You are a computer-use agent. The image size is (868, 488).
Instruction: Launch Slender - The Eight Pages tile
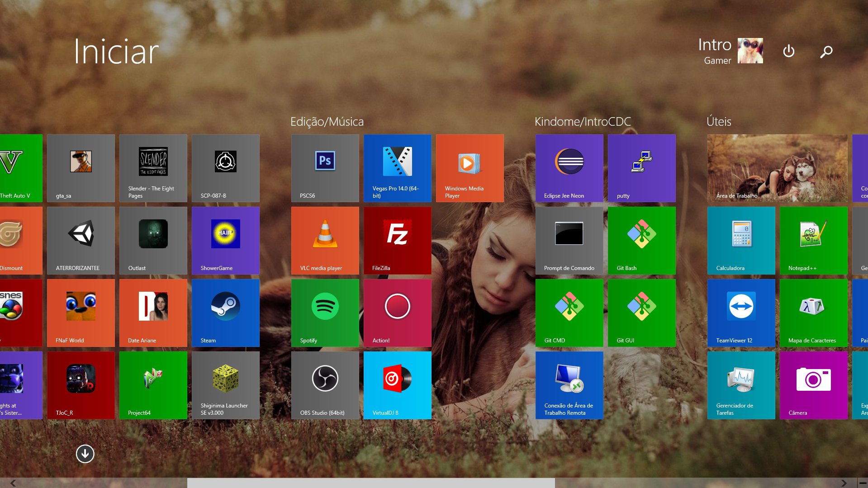(x=153, y=168)
